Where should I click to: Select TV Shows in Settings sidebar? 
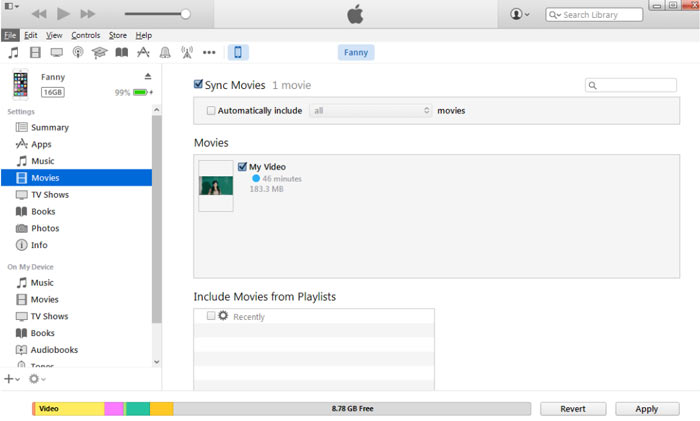[x=76, y=195]
